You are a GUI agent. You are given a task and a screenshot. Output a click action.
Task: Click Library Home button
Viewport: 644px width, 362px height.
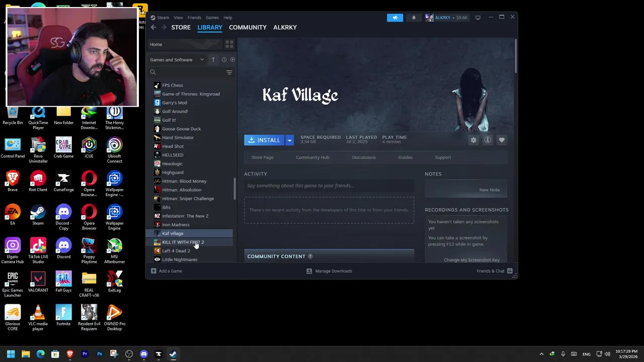click(184, 44)
